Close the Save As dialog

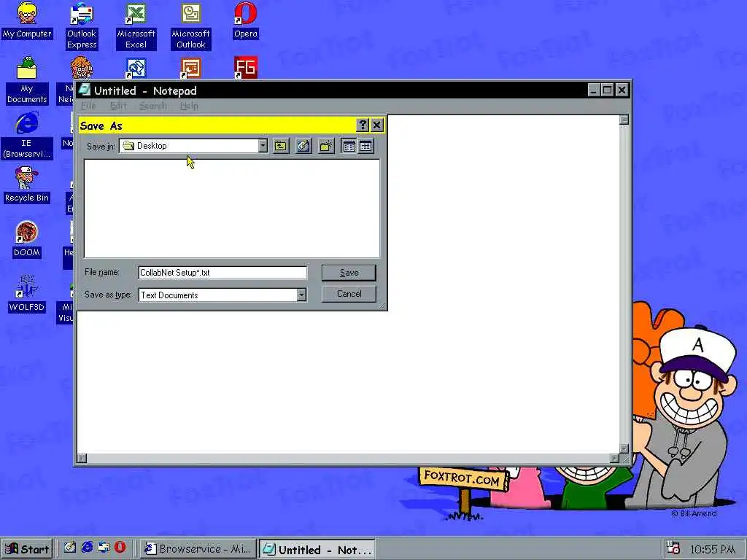[x=377, y=125]
